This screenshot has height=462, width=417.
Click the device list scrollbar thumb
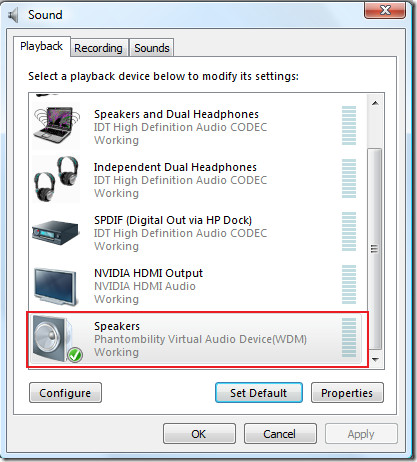pos(375,249)
